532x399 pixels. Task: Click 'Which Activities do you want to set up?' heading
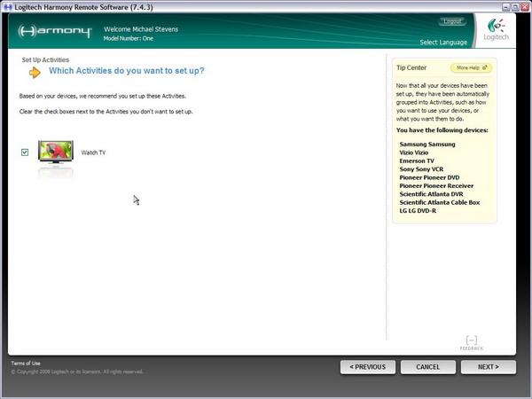[127, 71]
